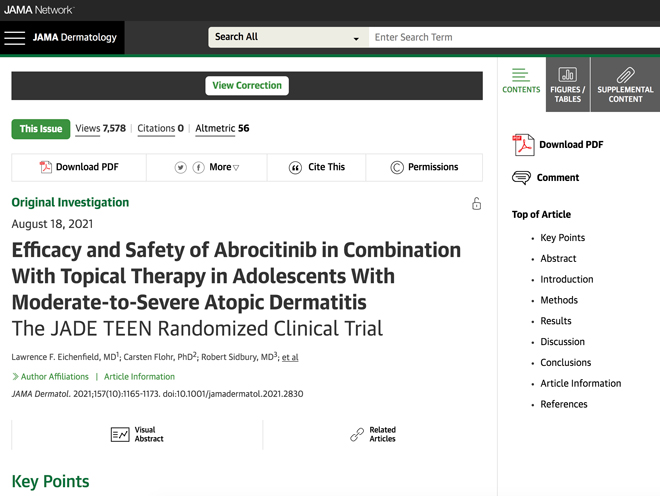The image size is (660, 496).
Task: Switch to the Contents tab
Action: (x=521, y=81)
